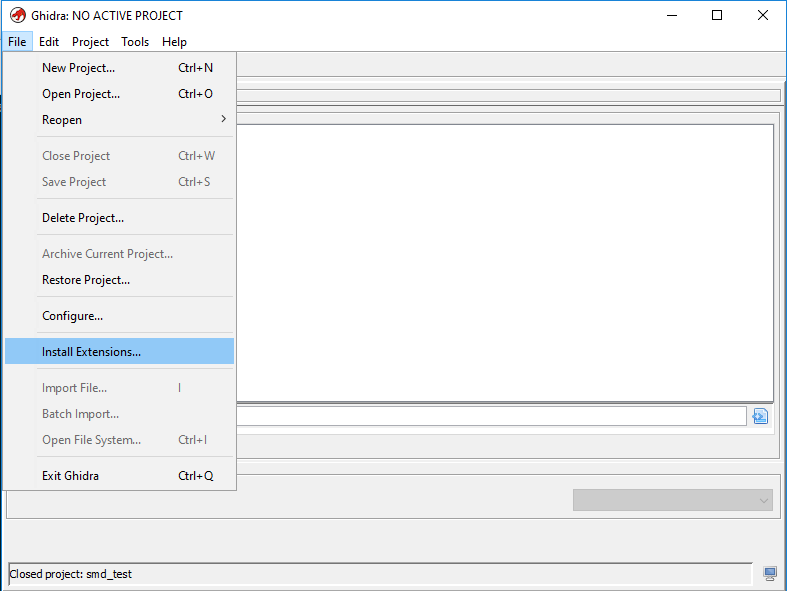
Task: Select Delete Project... menu entry
Action: [x=119, y=218]
